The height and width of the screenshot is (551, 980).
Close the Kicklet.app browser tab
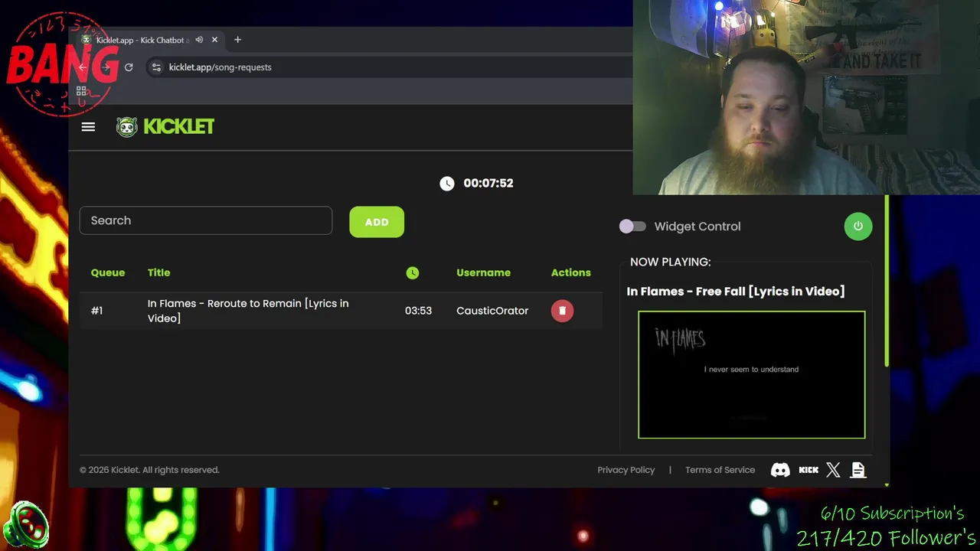[x=214, y=40]
